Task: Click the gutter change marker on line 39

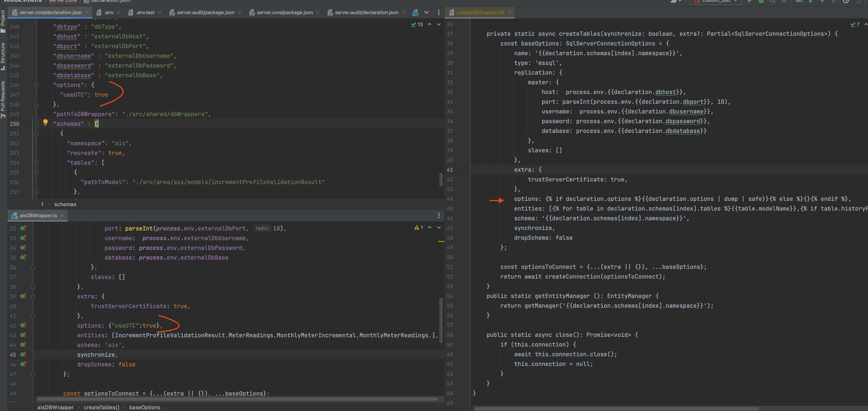Action: point(23,296)
